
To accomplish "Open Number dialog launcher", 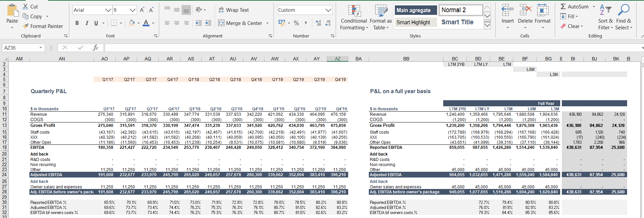I will point(333,36).
